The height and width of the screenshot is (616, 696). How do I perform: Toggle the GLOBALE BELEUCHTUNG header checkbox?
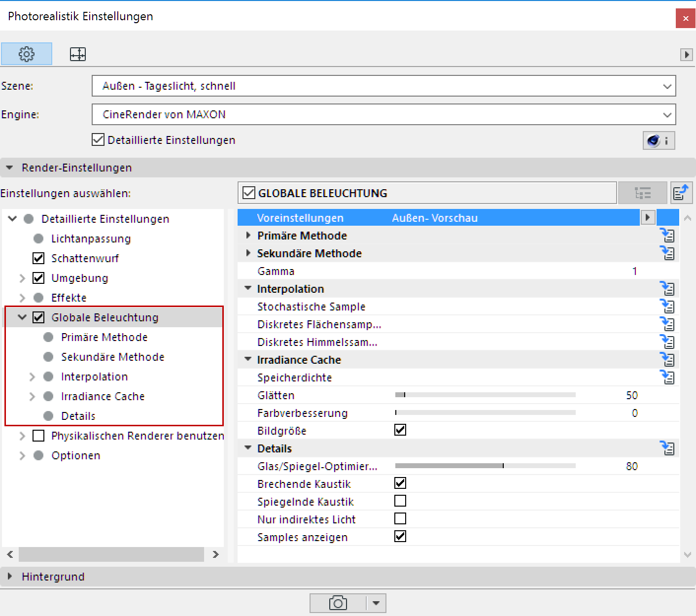pyautogui.click(x=249, y=193)
